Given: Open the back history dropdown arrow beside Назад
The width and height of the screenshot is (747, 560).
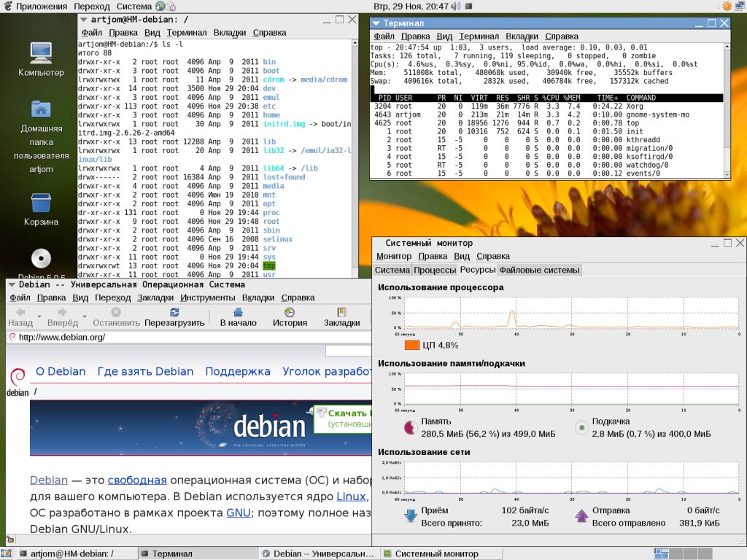Looking at the screenshot, I should pyautogui.click(x=39, y=315).
